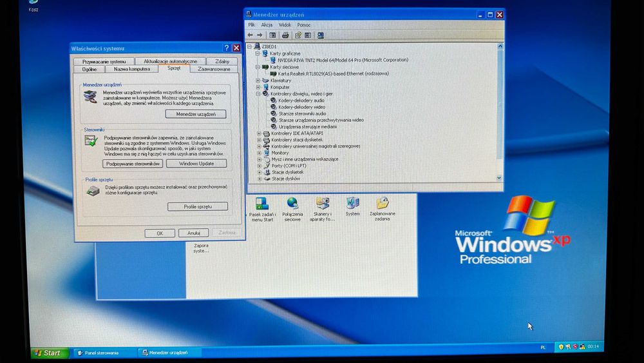The image size is (644, 363).
Task: Expand the Monitory category
Action: point(259,153)
